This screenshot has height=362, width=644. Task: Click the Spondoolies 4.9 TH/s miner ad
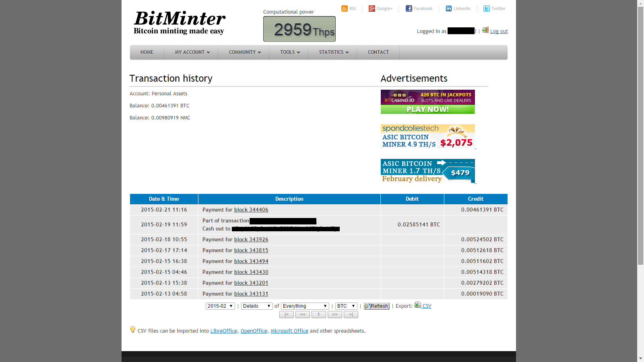428,136
